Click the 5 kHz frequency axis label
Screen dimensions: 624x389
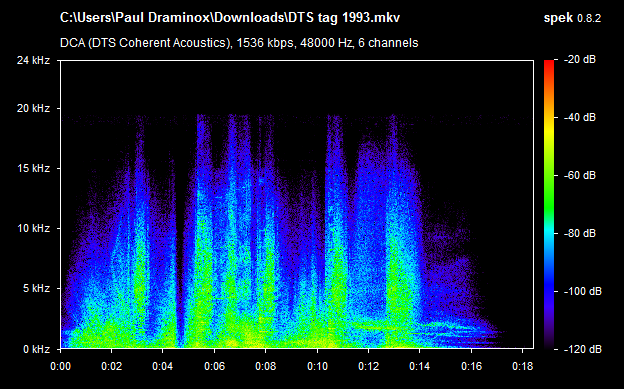click(x=36, y=288)
